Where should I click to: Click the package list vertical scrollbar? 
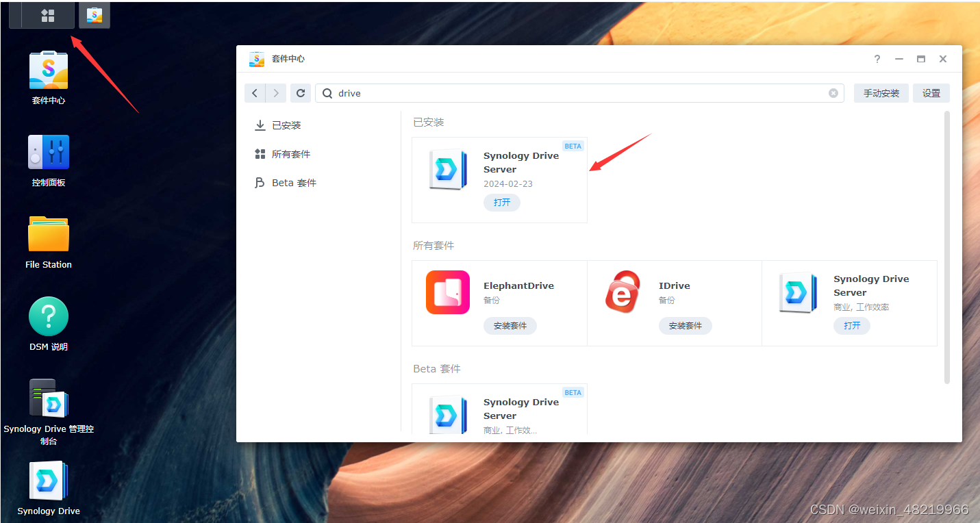(947, 246)
